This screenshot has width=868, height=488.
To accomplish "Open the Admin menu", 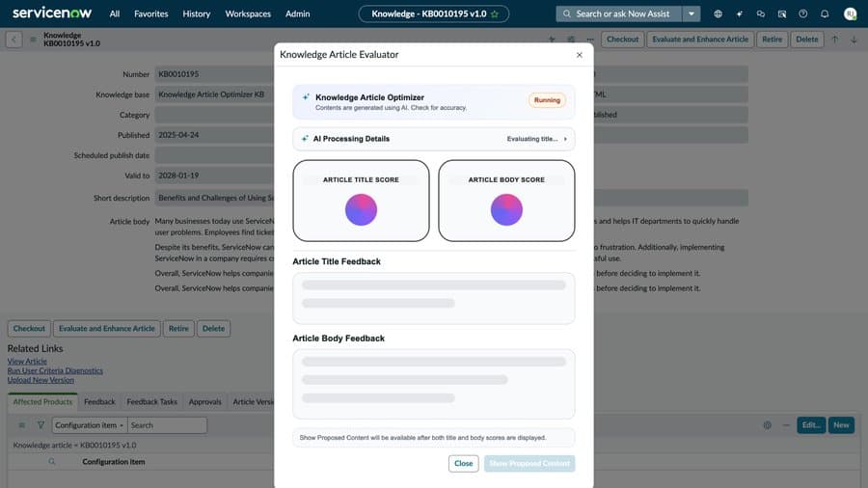I will (x=297, y=14).
